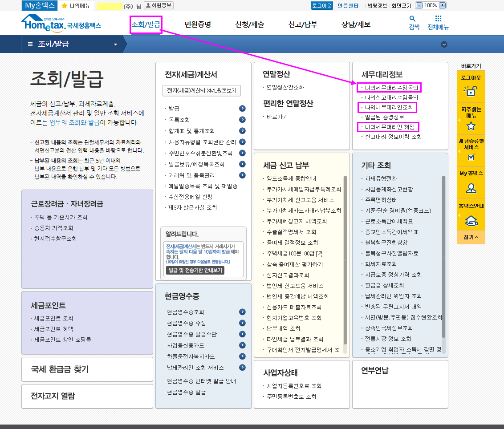The image size is (504, 429).
Task: Open the full menu grid icon (전체메뉴)
Action: (x=438, y=19)
